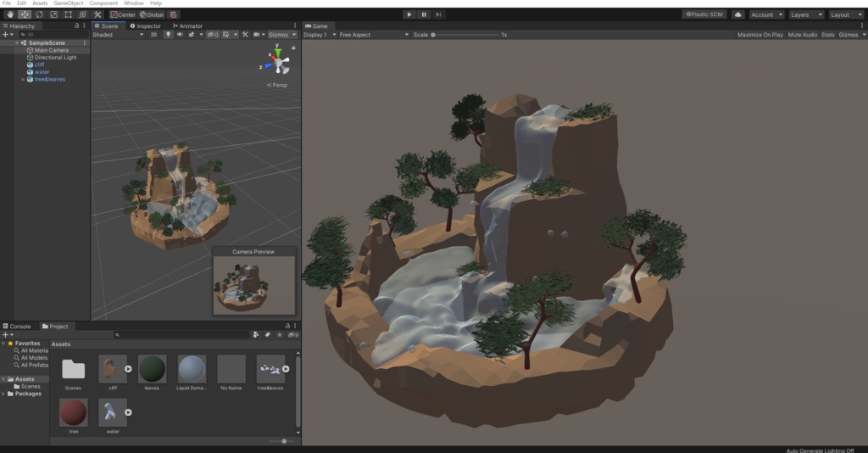Viewport: 868px width, 453px height.
Task: Search by type icon in Project
Action: pos(256,334)
